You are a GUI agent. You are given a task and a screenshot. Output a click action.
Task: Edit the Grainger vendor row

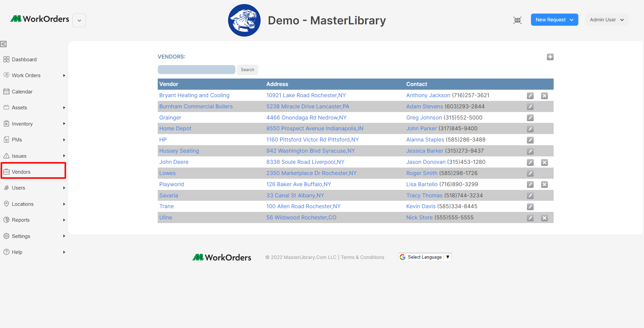pos(530,118)
